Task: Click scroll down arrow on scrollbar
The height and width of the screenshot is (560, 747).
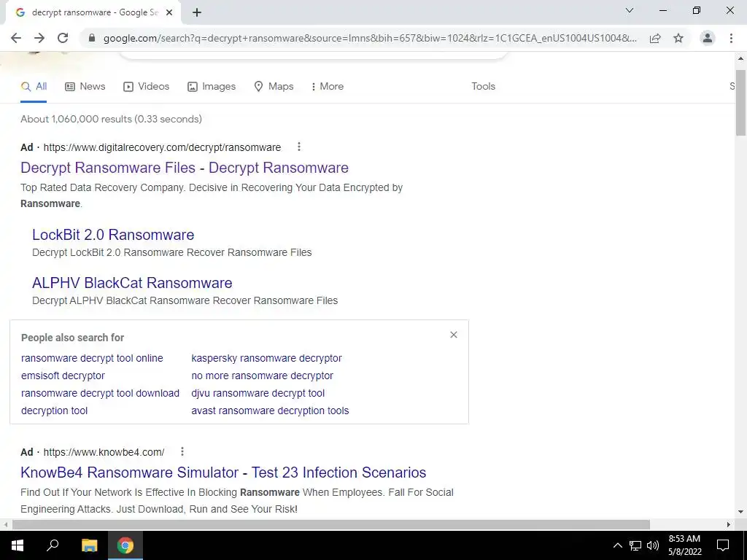Action: tap(740, 512)
